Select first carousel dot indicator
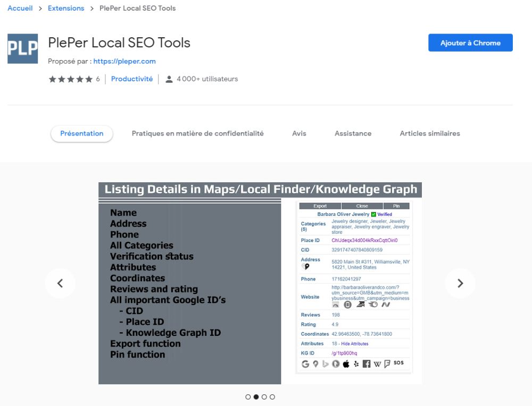 pyautogui.click(x=248, y=397)
